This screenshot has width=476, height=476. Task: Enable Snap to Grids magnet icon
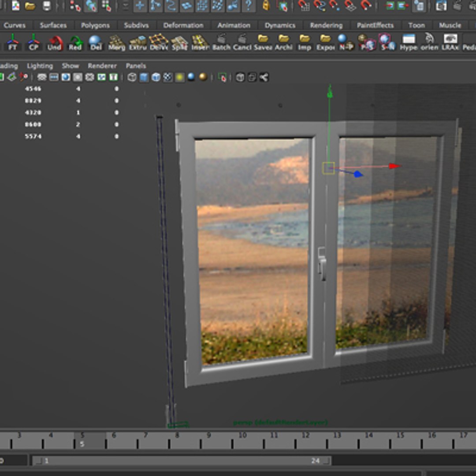(x=304, y=6)
